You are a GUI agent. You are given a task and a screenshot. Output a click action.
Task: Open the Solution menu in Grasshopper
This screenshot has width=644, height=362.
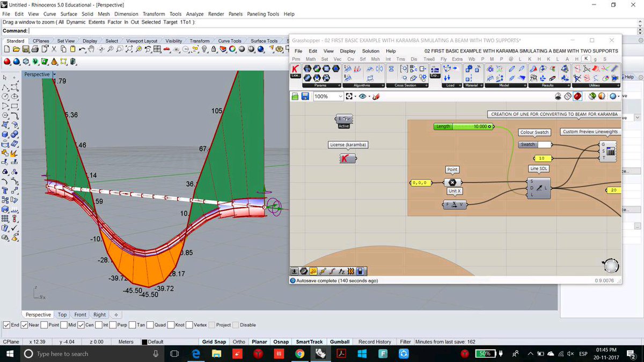[371, 51]
